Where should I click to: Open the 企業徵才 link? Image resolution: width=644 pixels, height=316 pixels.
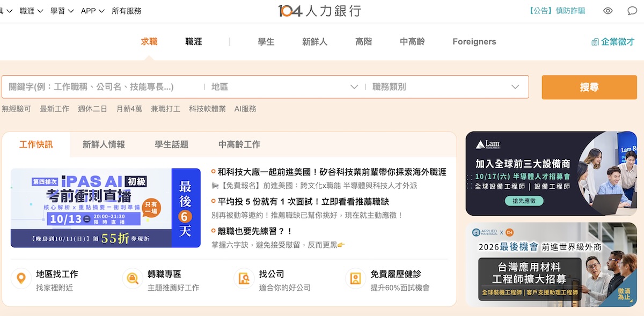pos(613,42)
